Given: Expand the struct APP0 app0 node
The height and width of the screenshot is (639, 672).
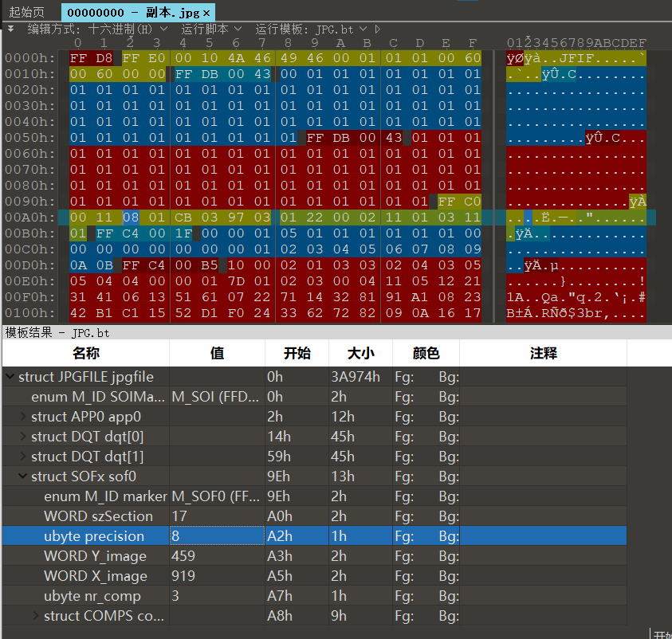Looking at the screenshot, I should tap(22, 417).
